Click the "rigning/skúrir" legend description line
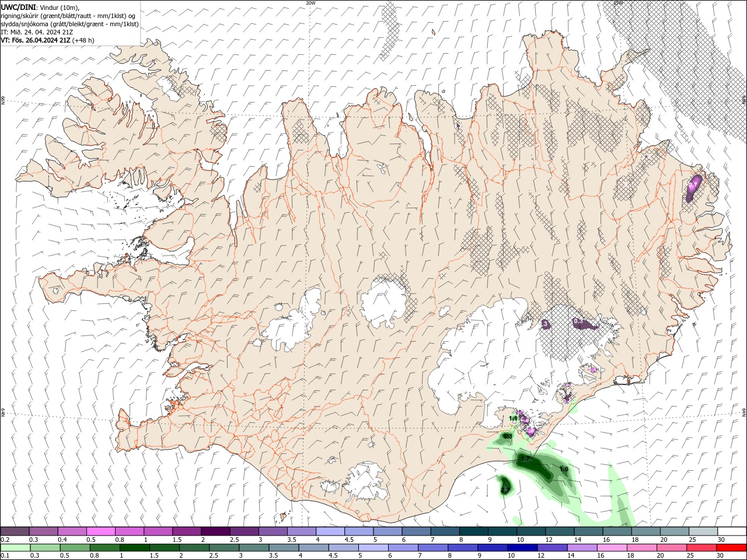Viewport: 747px width, 560px height. coord(68,16)
